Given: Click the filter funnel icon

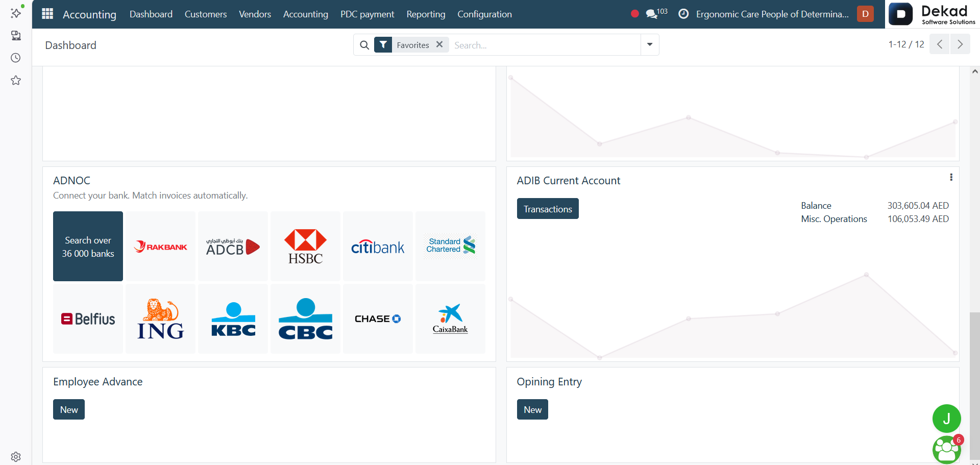Looking at the screenshot, I should [383, 45].
